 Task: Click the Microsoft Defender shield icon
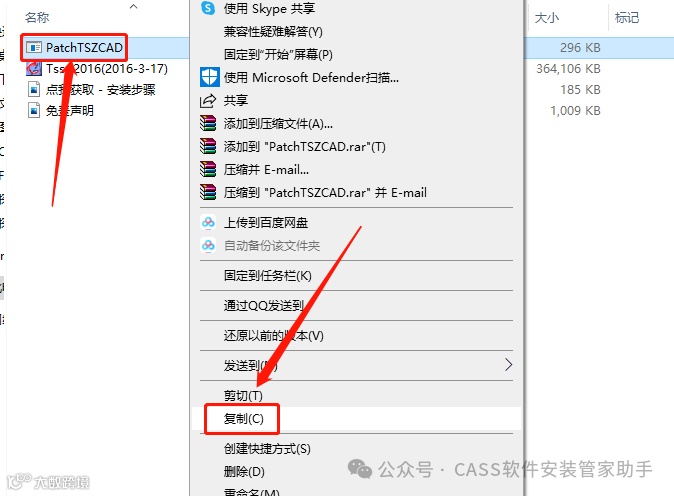point(209,77)
